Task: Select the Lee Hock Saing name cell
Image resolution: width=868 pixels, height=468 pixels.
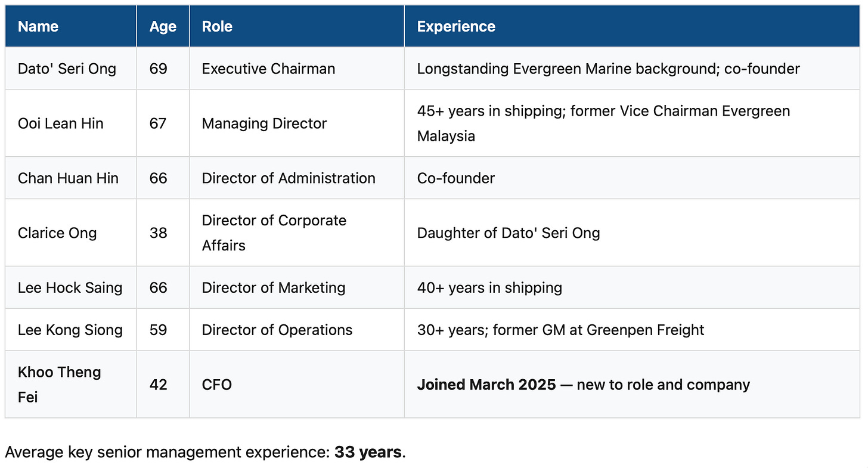Action: [71, 287]
